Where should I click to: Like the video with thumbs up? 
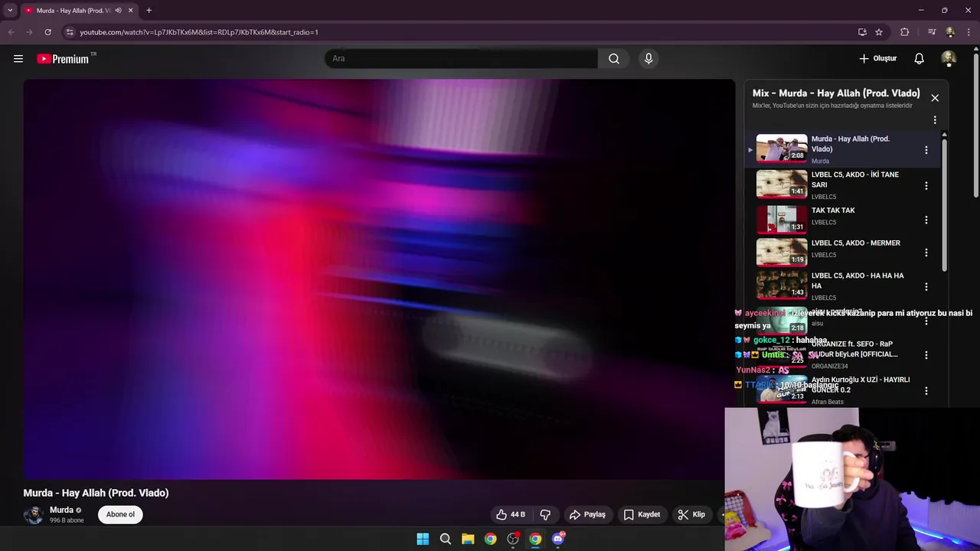[x=511, y=515]
